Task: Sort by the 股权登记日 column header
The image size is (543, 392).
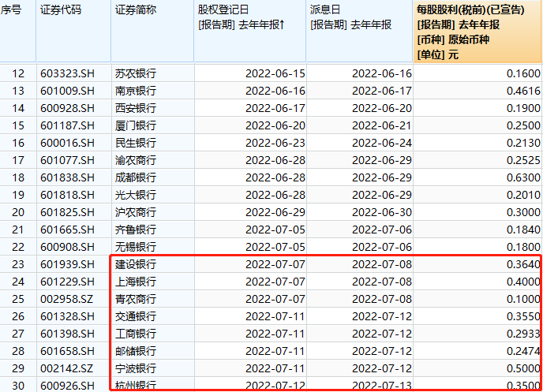Action: (250, 31)
